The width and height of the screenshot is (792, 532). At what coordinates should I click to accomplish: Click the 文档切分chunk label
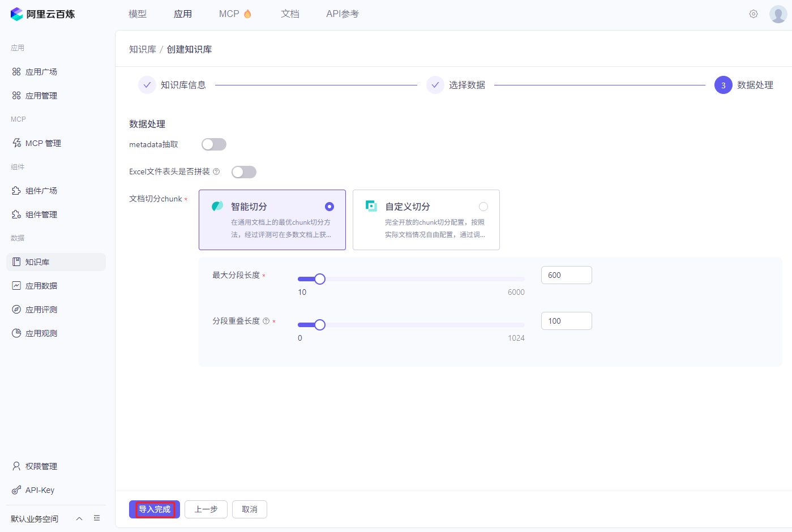[156, 199]
